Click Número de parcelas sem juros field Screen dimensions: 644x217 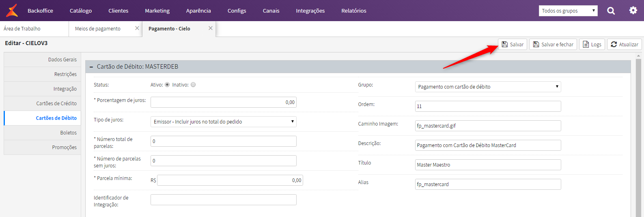pos(224,161)
